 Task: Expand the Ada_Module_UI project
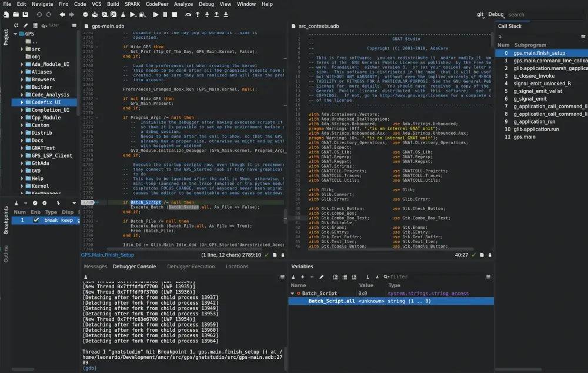(22, 64)
